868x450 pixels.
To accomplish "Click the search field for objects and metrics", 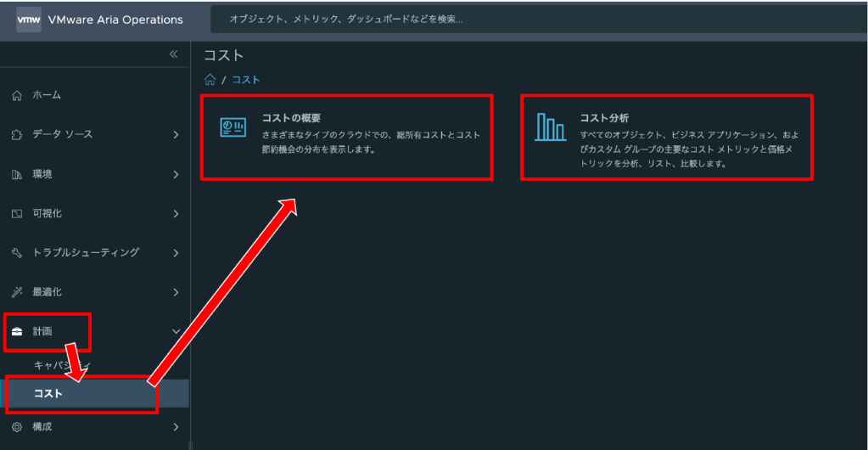I will click(539, 20).
